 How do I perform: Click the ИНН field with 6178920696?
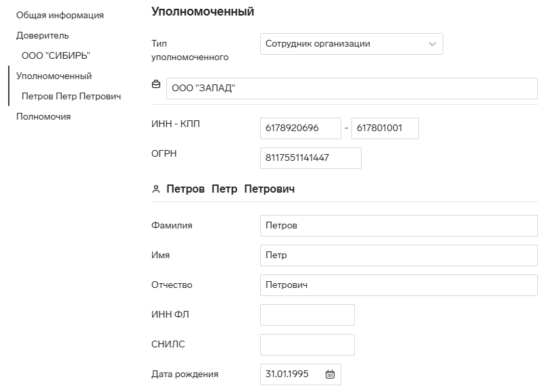[x=301, y=128]
